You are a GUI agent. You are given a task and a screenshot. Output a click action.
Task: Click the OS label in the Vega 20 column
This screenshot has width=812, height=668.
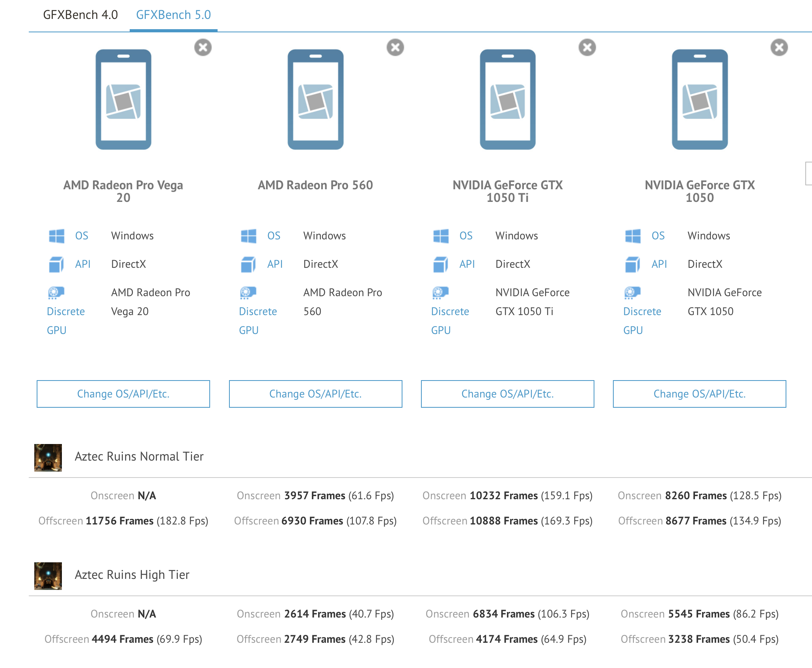pos(82,236)
